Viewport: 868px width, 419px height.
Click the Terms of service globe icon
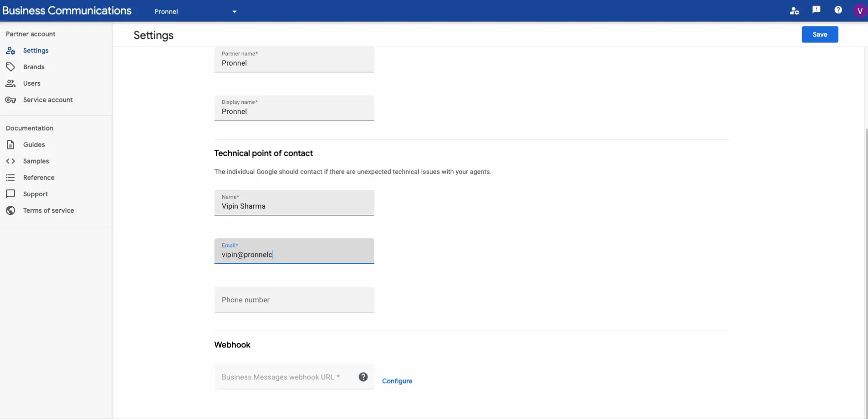pos(10,210)
